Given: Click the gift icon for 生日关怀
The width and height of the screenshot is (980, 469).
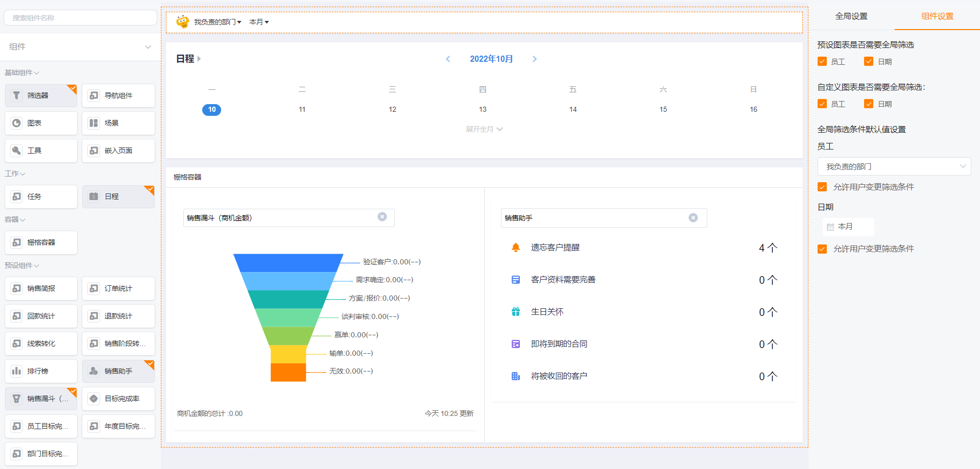Looking at the screenshot, I should [x=516, y=312].
